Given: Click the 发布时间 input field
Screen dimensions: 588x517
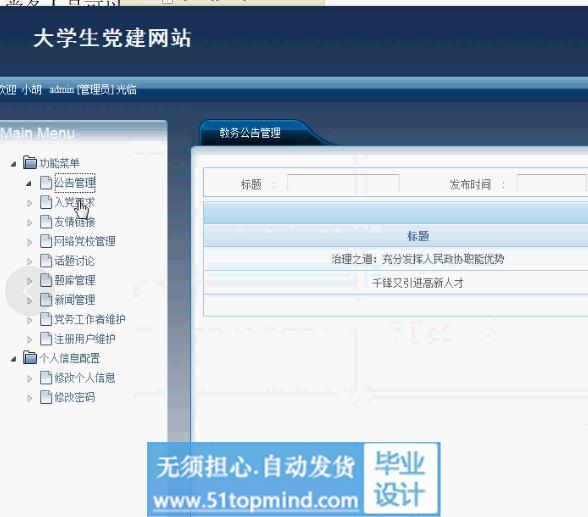Looking at the screenshot, I should (552, 184).
